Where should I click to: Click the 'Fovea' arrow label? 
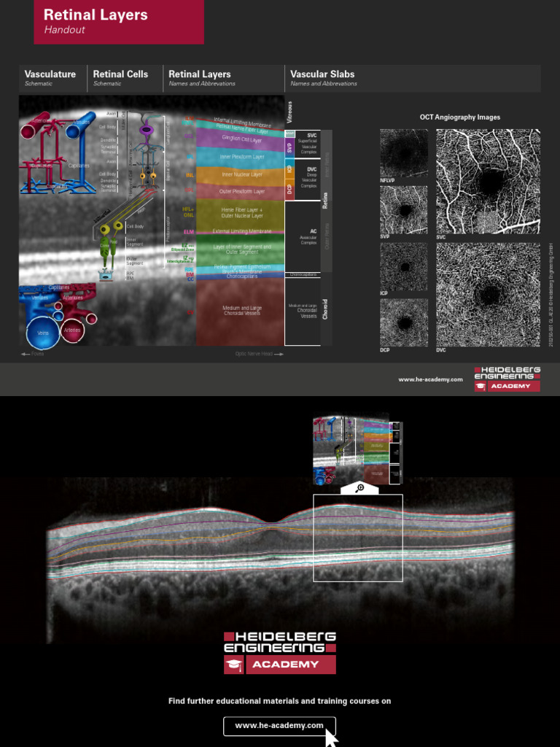coord(32,354)
